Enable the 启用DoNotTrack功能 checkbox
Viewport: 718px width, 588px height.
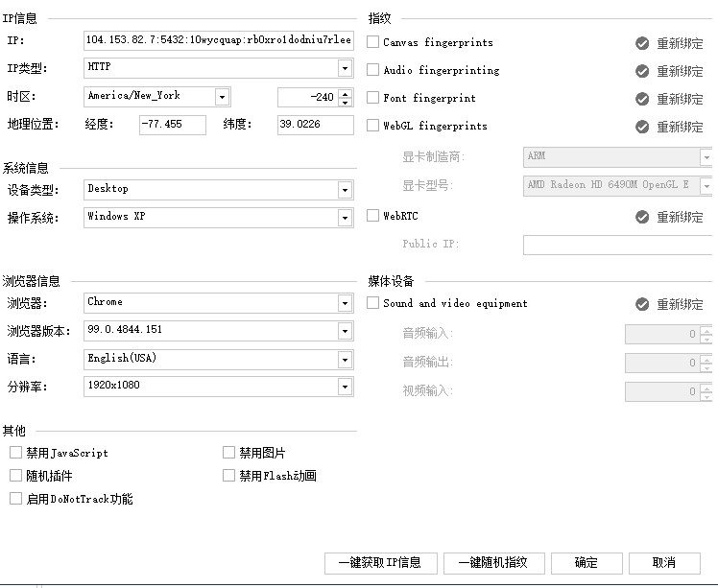(15, 498)
